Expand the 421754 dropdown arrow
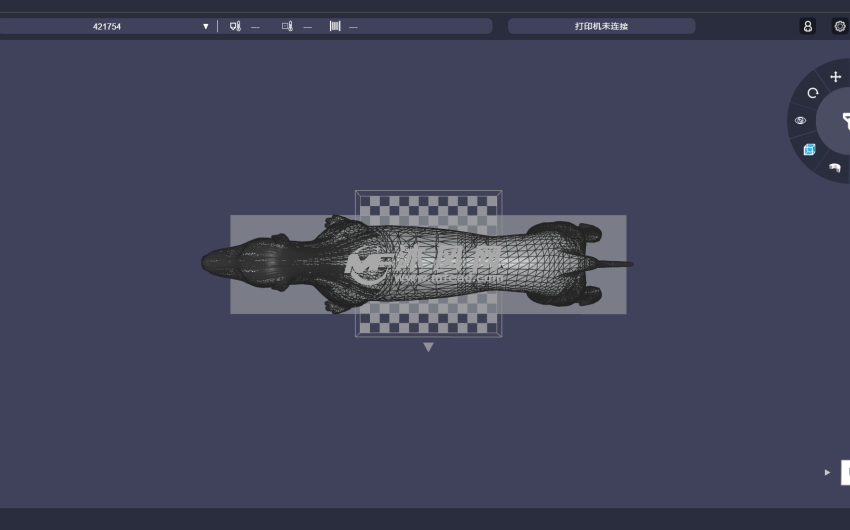Viewport: 850px width, 530px height. click(206, 26)
